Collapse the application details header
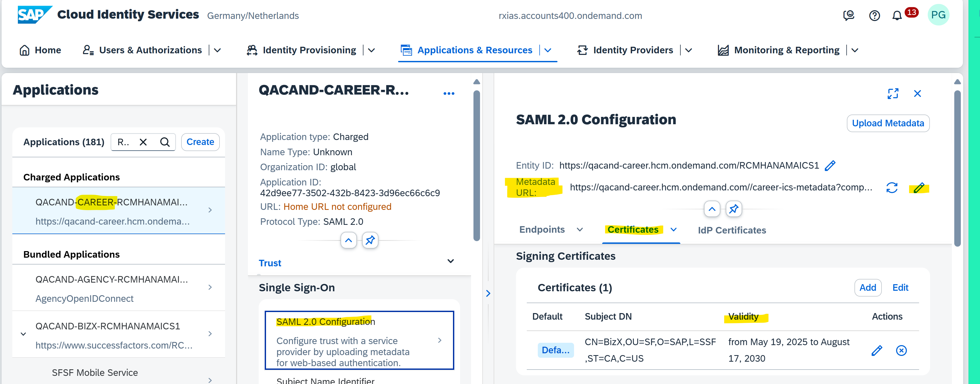This screenshot has height=384, width=980. [x=348, y=240]
